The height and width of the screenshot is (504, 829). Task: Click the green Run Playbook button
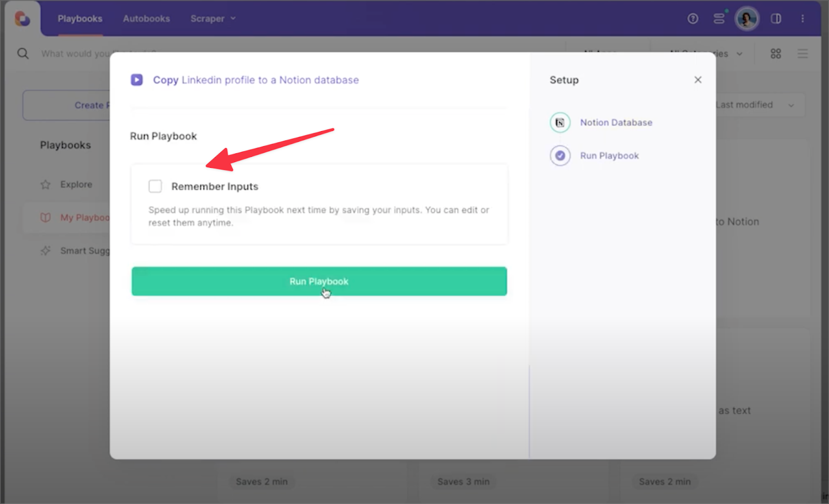tap(319, 281)
